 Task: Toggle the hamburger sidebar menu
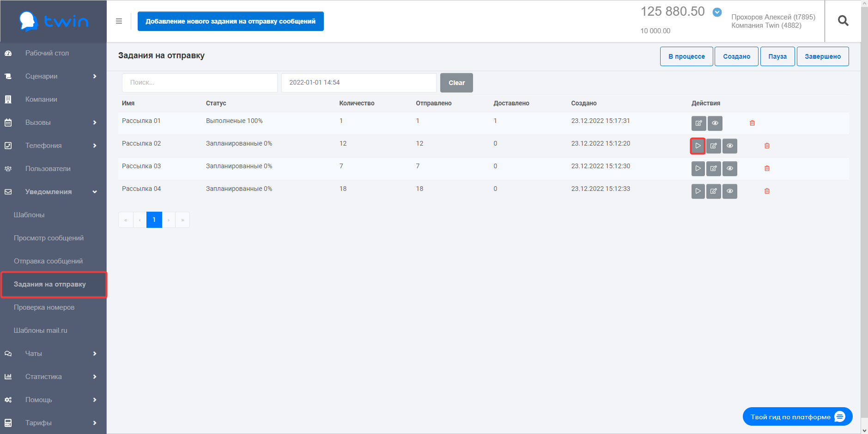(x=119, y=21)
